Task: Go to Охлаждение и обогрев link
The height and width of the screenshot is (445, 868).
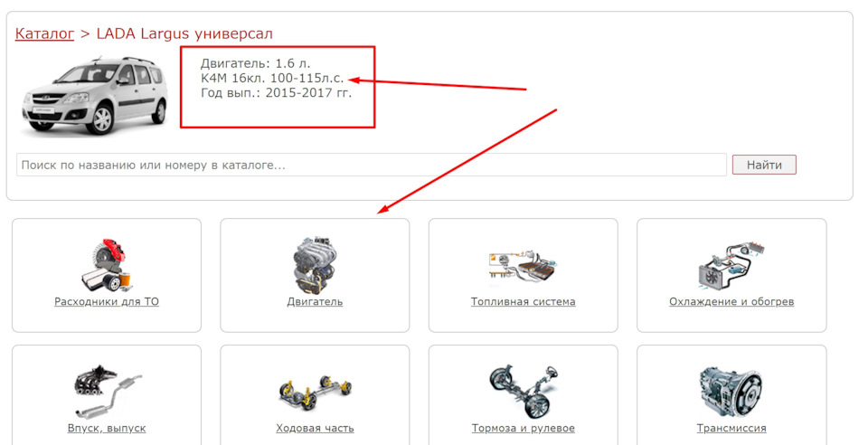Action: point(731,302)
